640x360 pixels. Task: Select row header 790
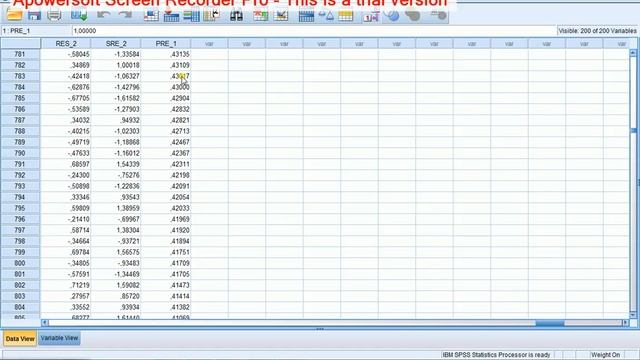20,153
